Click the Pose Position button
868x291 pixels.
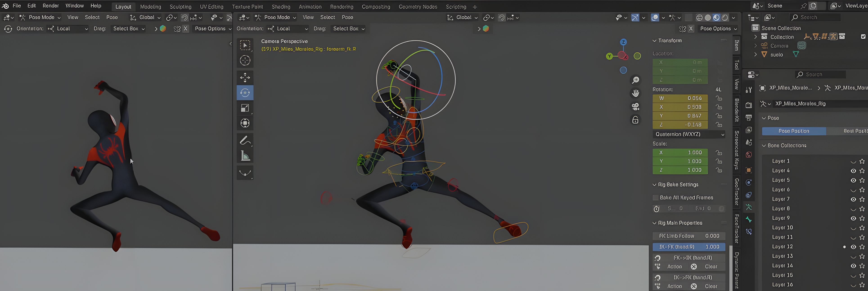(x=794, y=131)
